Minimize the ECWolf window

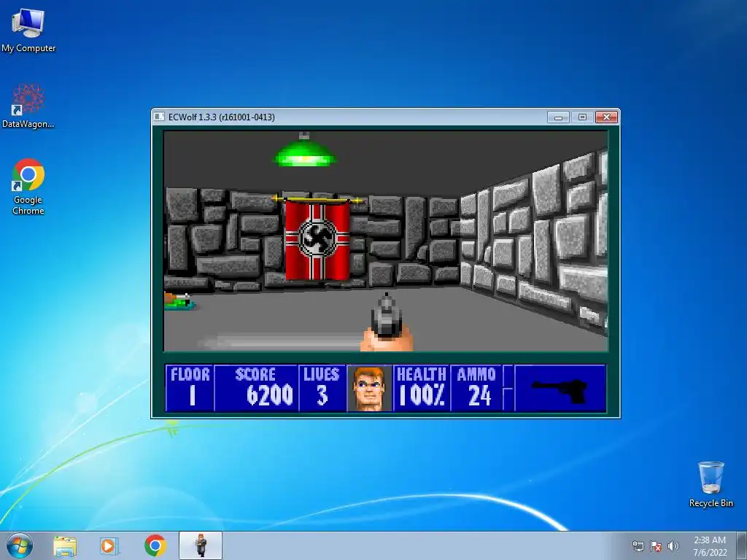point(558,117)
